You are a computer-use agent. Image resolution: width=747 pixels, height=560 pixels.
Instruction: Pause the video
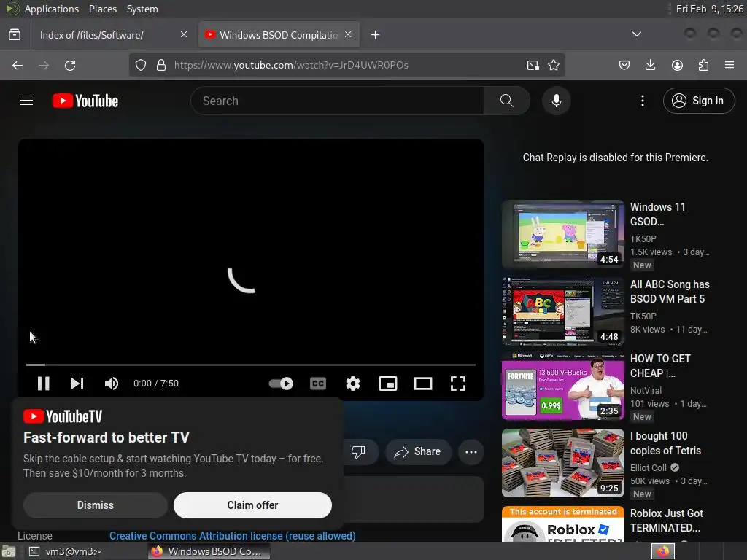pyautogui.click(x=43, y=384)
